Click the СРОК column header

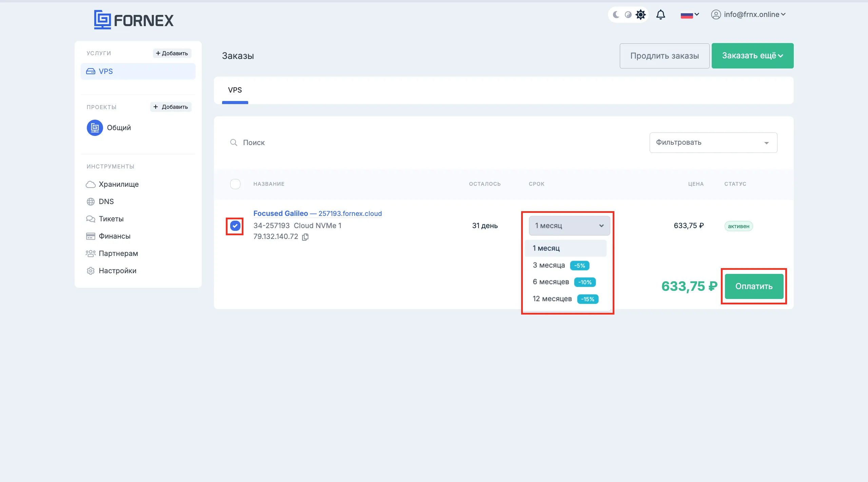536,184
